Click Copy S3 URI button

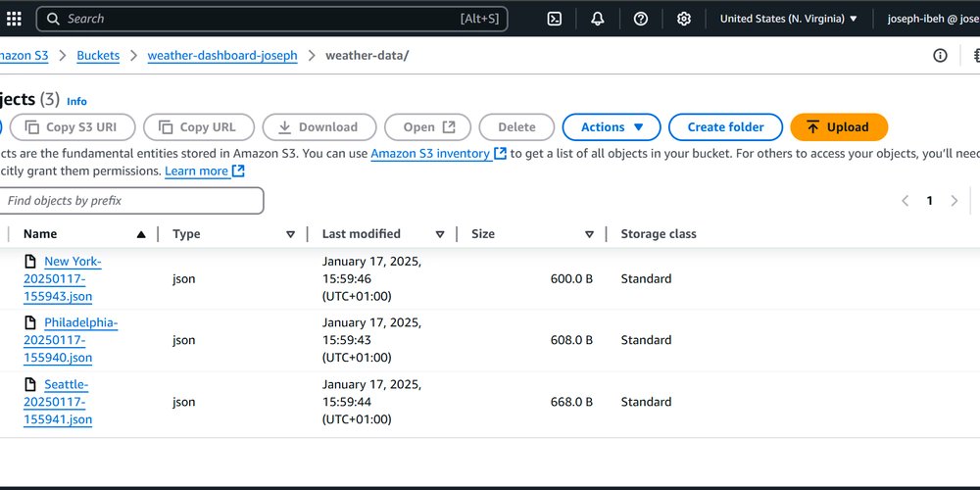(x=72, y=126)
